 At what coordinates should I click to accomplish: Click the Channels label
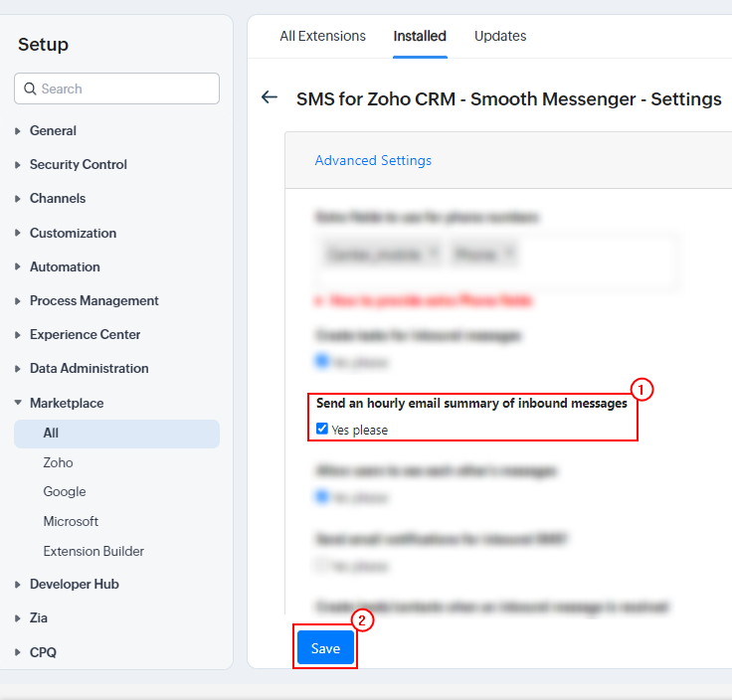[x=58, y=198]
